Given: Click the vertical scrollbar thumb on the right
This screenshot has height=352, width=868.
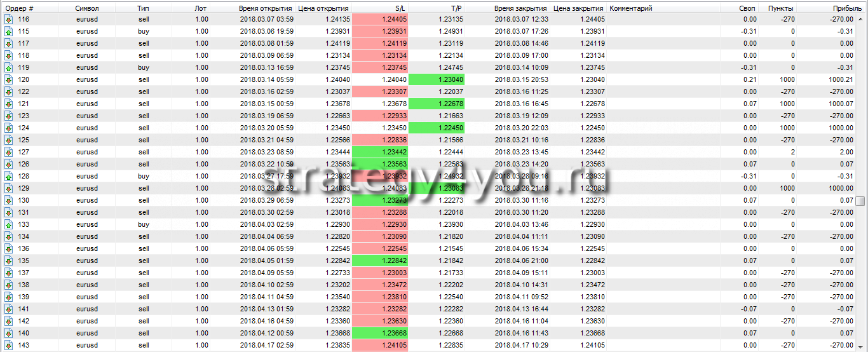Looking at the screenshot, I should click(x=860, y=201).
